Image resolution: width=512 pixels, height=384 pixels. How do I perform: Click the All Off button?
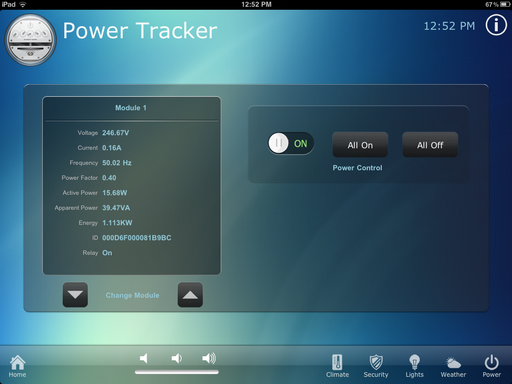coord(430,145)
